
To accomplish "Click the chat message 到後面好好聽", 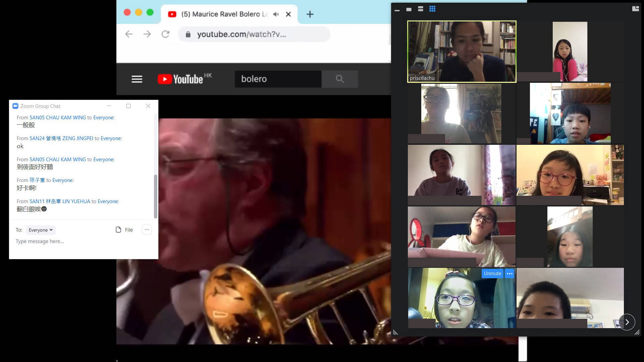I will pyautogui.click(x=35, y=167).
